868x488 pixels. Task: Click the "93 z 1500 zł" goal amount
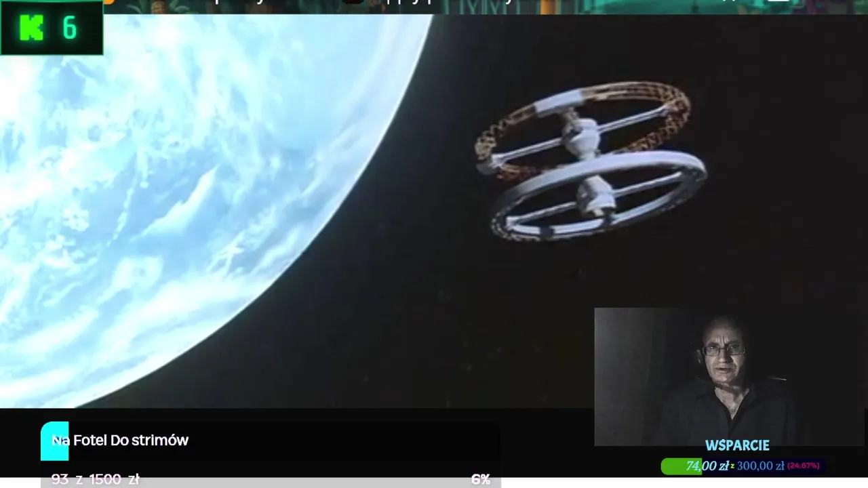95,479
